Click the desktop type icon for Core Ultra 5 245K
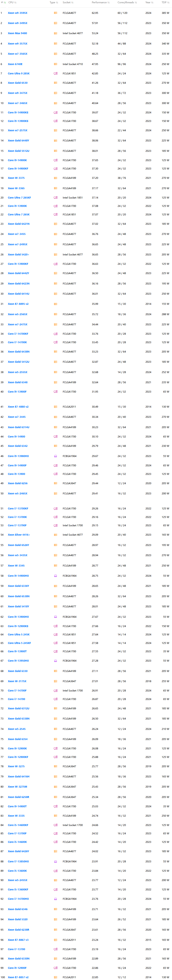 pos(56,635)
